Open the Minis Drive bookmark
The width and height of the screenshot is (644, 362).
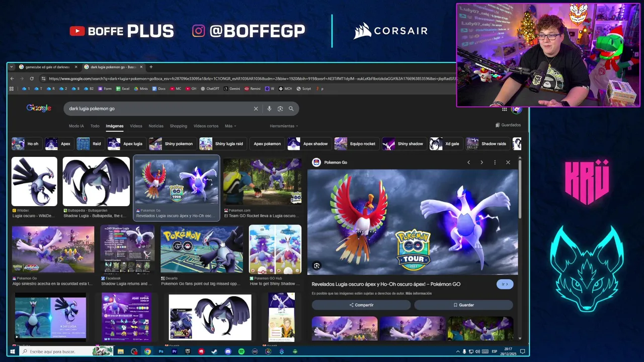[141, 88]
